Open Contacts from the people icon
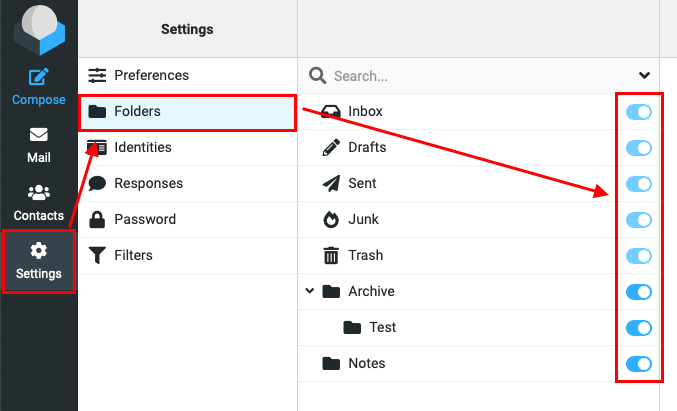 tap(38, 193)
